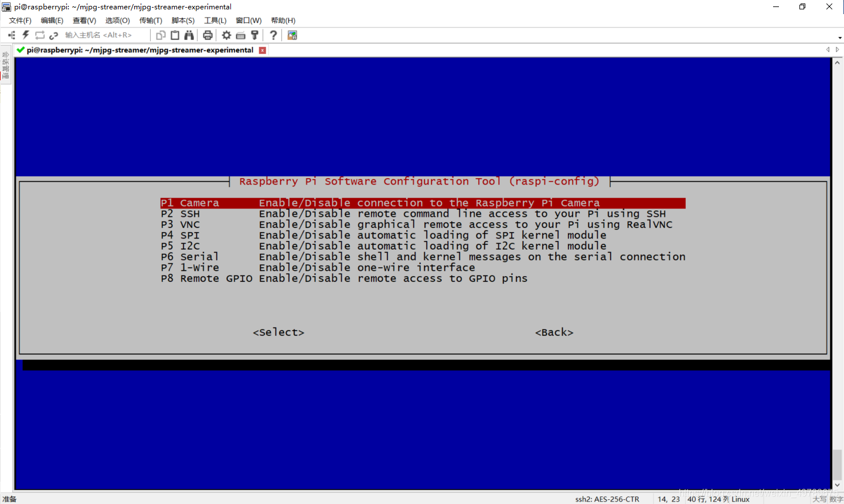Open Session Options gear icon

[226, 35]
